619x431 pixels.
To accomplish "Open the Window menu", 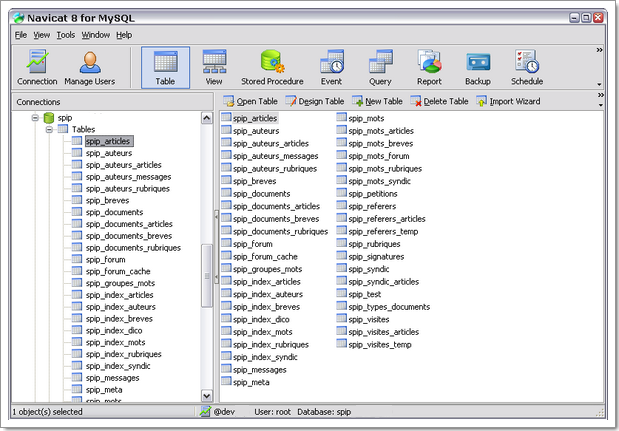I will tap(96, 35).
